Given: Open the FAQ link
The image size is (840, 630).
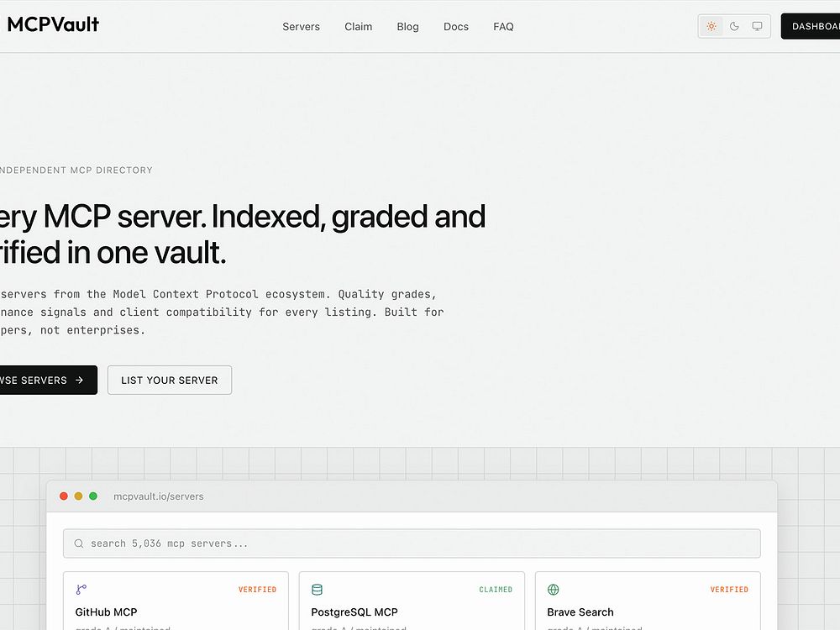Looking at the screenshot, I should 503,26.
